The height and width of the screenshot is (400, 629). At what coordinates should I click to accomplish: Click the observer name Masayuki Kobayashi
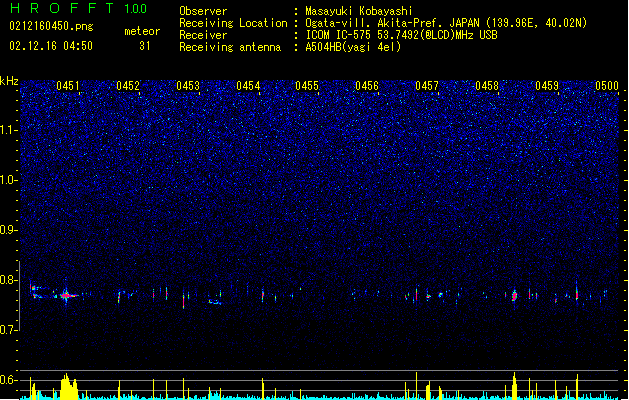359,11
